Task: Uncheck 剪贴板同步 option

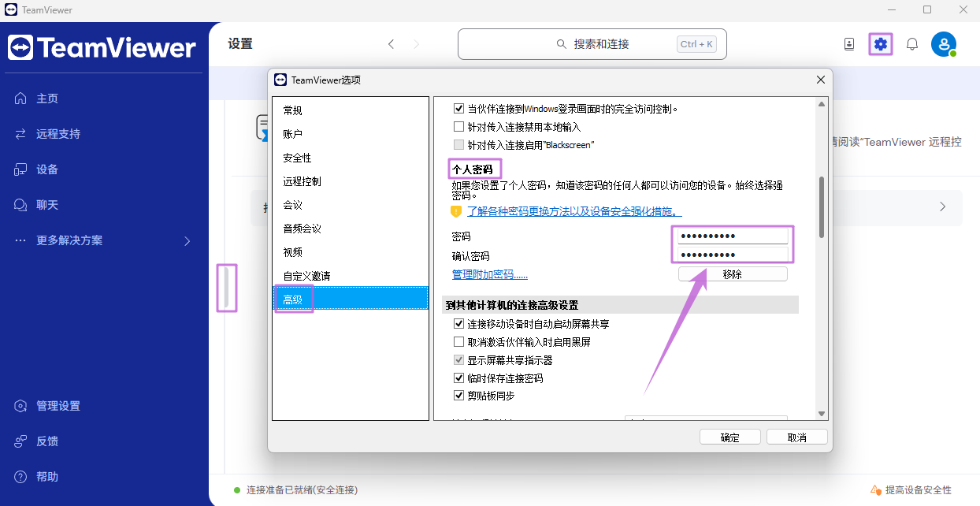Action: point(459,395)
